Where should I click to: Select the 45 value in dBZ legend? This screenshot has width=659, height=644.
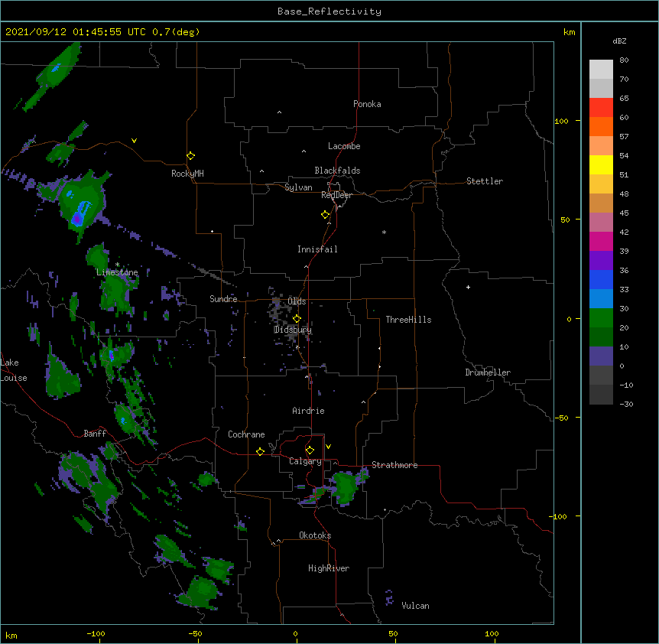(624, 213)
